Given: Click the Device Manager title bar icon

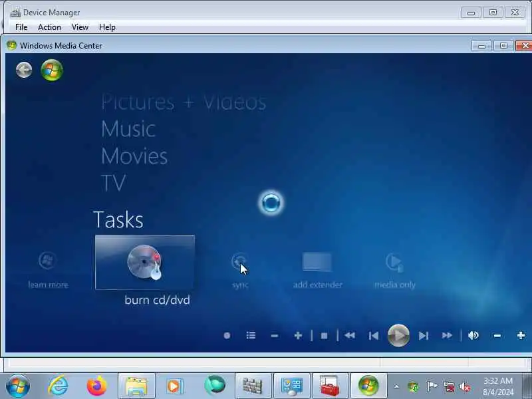Looking at the screenshot, I should coord(15,13).
